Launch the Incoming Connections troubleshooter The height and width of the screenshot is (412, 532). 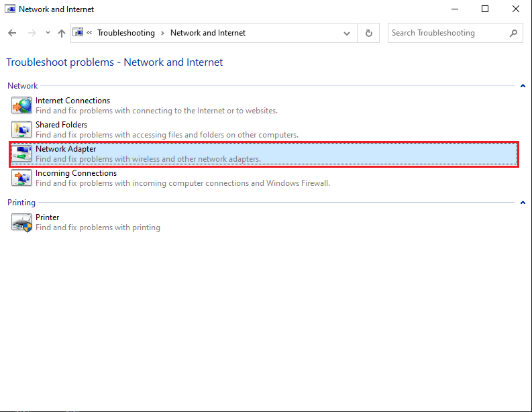point(76,173)
